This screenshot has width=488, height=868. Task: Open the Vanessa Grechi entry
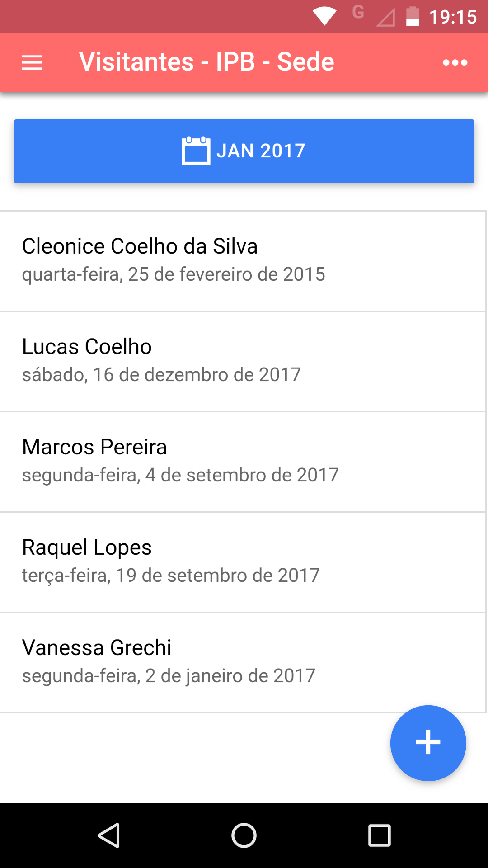tap(243, 662)
